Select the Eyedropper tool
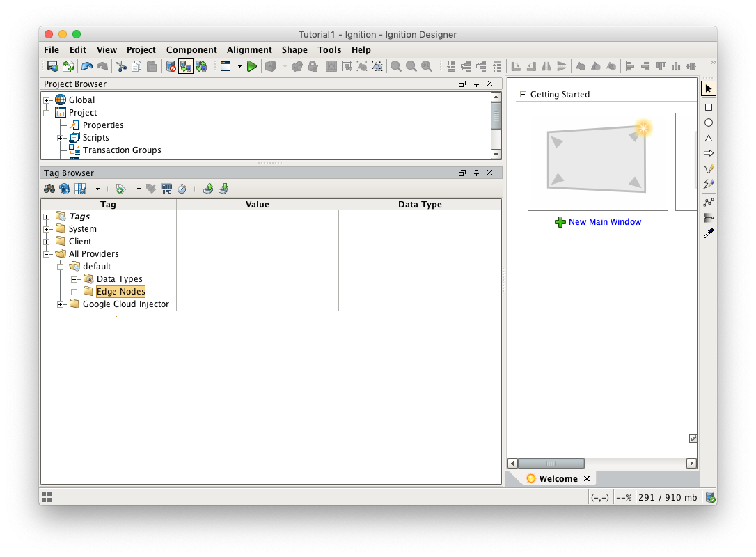Screen dimensions: 756x557 click(x=709, y=234)
